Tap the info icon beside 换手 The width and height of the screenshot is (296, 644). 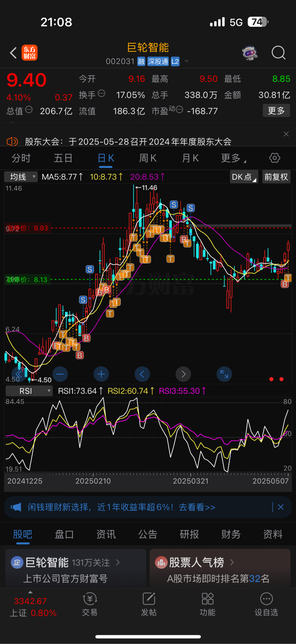[102, 93]
